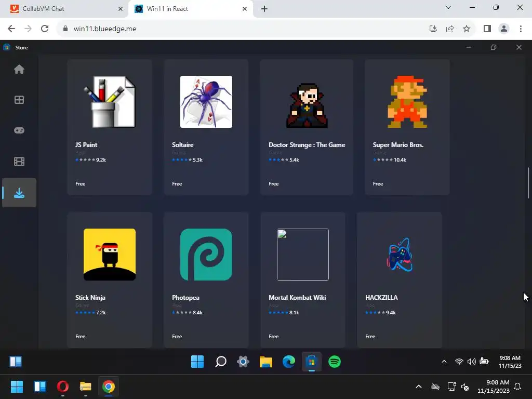
Task: Go back in Chrome
Action: [x=11, y=29]
